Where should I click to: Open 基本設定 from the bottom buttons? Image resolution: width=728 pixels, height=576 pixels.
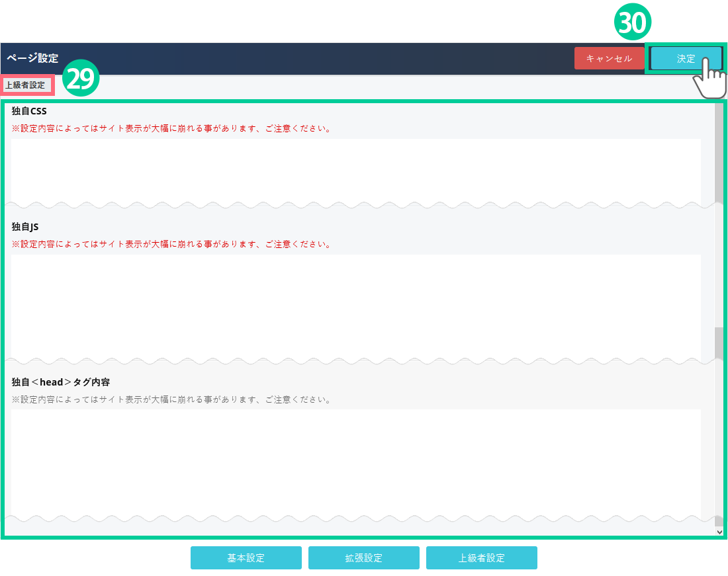point(246,557)
